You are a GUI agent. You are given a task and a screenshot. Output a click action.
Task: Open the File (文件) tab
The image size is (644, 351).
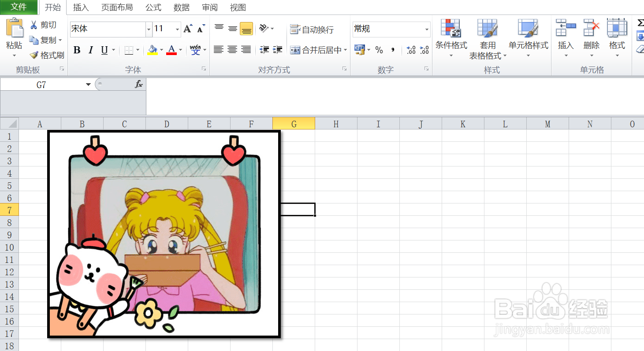click(19, 7)
